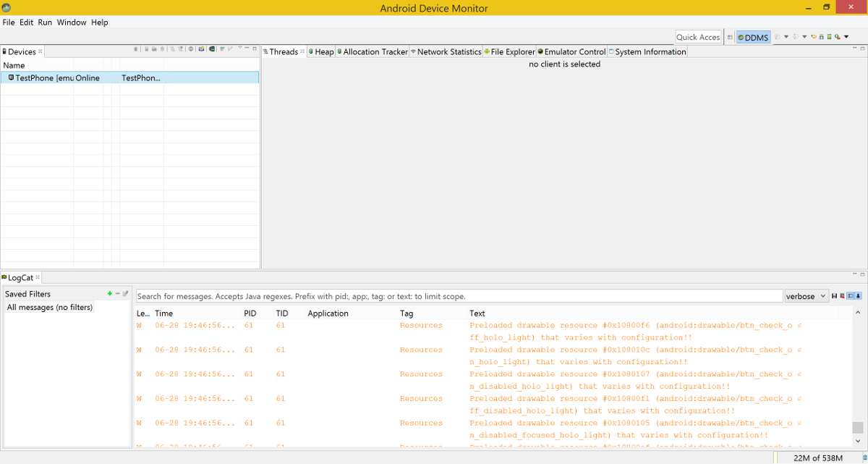The image size is (868, 464).
Task: Delete the selected LogCat filter
Action: [118, 293]
